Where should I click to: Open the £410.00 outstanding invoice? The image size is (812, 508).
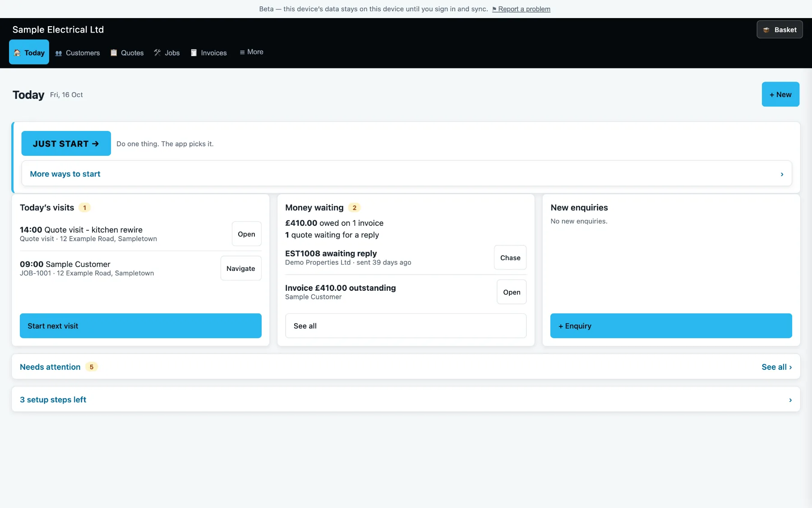tap(512, 292)
